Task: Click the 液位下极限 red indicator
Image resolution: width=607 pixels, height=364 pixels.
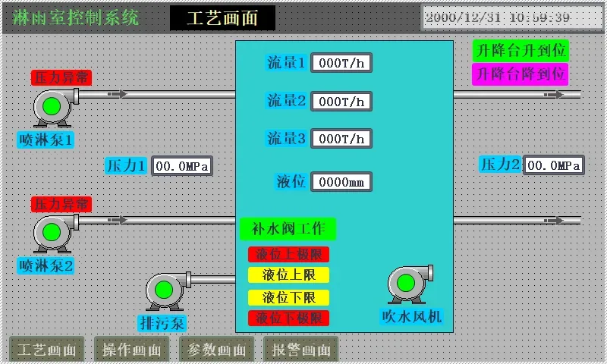Action: (289, 318)
